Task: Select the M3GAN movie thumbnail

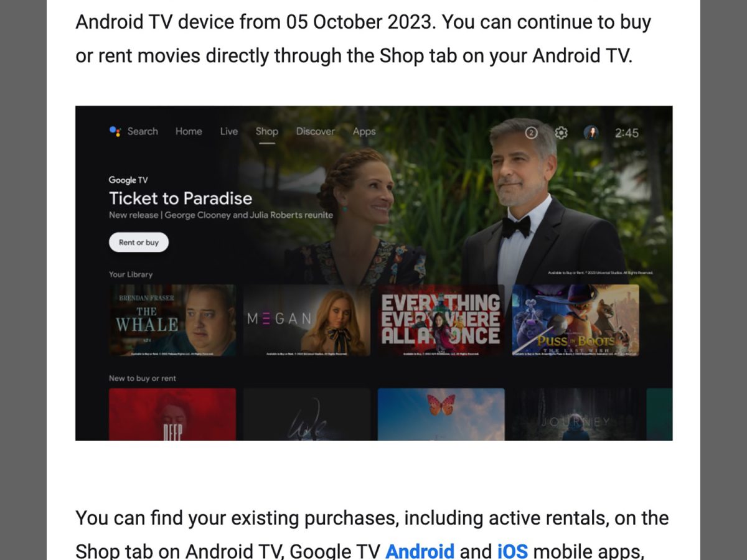Action: tap(307, 320)
